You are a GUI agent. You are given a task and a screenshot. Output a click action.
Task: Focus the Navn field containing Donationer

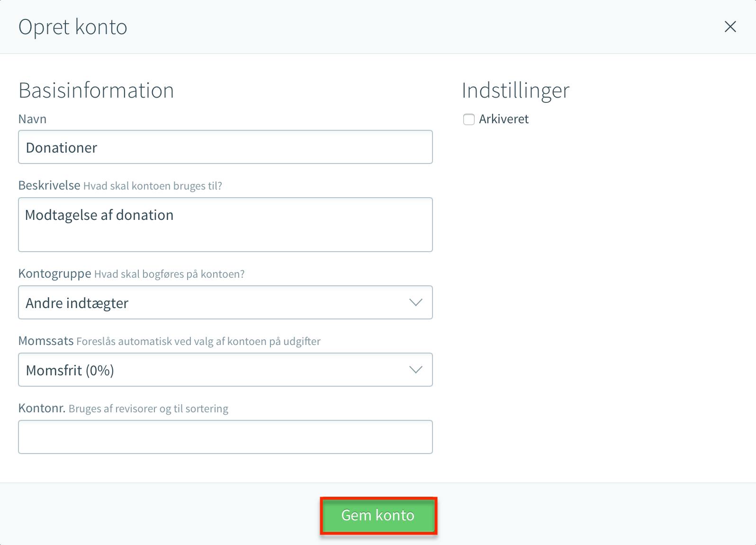tap(225, 147)
